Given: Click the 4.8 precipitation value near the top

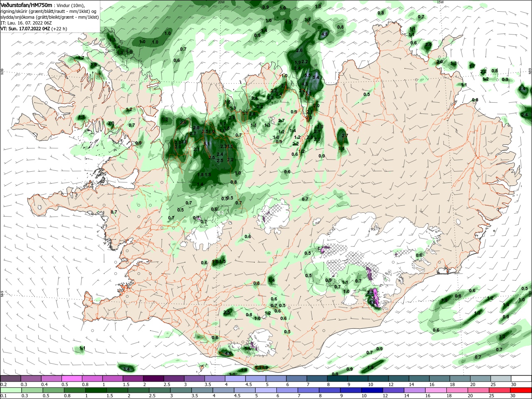Looking at the screenshot, I should pos(325,34).
